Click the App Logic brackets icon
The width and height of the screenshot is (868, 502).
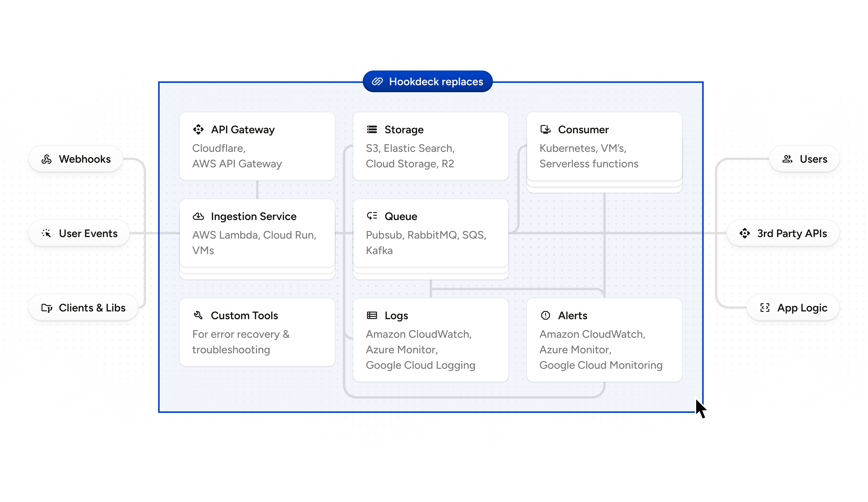[765, 308]
